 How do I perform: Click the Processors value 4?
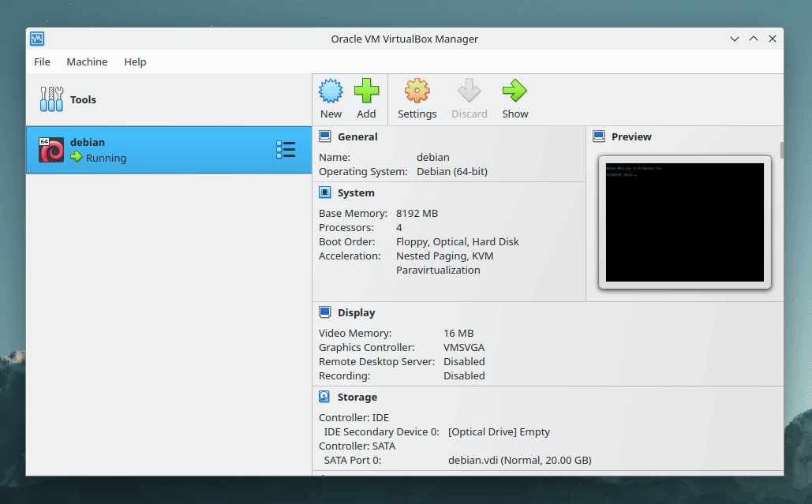399,228
